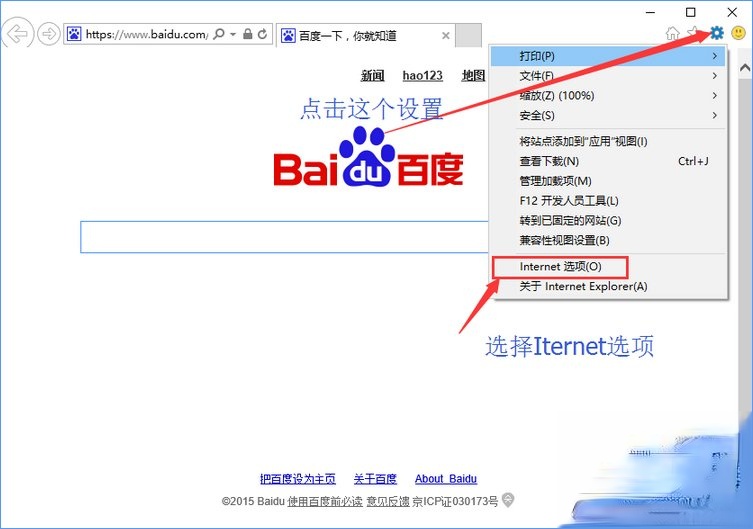Click the Baidu paw favicon in address bar

(x=74, y=34)
